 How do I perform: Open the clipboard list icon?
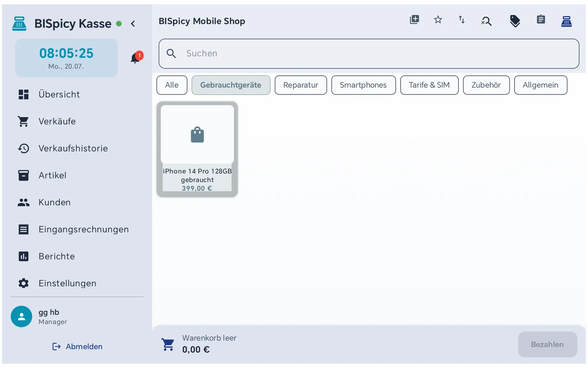click(541, 19)
